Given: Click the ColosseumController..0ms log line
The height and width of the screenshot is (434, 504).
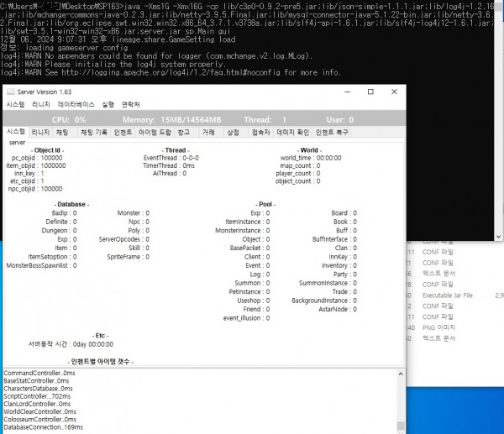Looking at the screenshot, I should (39, 420).
